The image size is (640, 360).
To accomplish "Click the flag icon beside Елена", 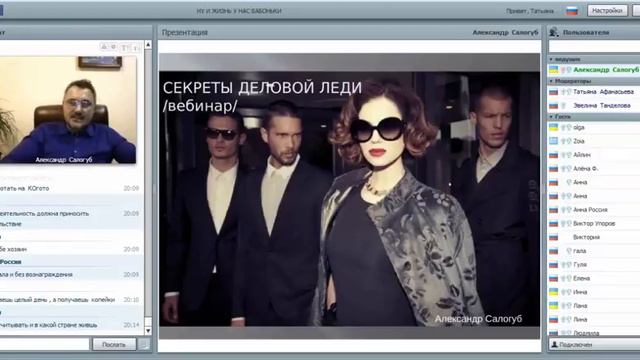I will (x=553, y=278).
